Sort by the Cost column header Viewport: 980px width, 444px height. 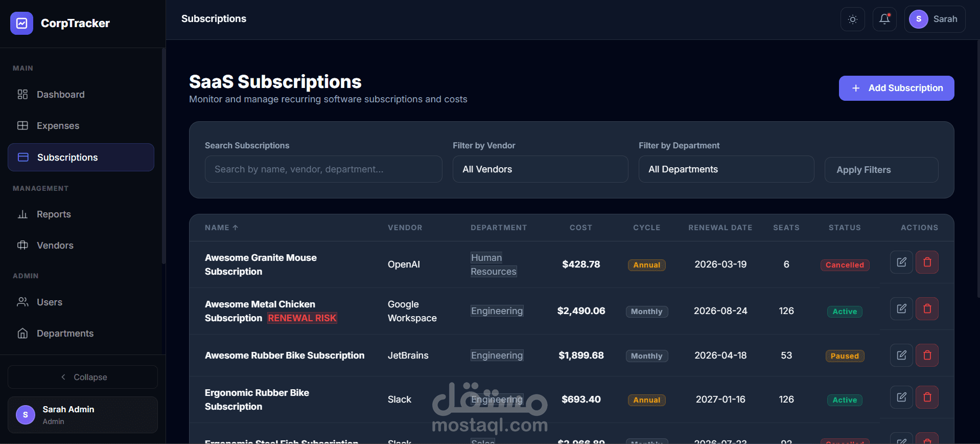(x=581, y=228)
